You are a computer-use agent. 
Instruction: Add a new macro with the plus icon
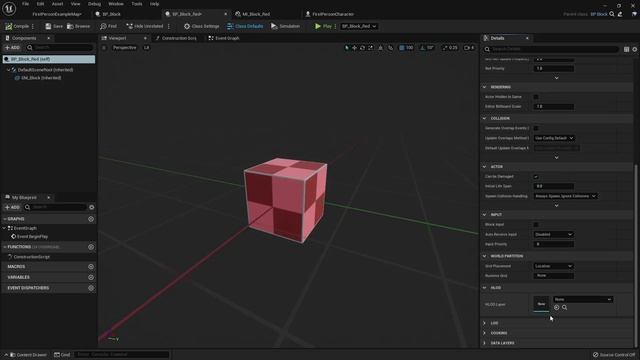tap(91, 267)
